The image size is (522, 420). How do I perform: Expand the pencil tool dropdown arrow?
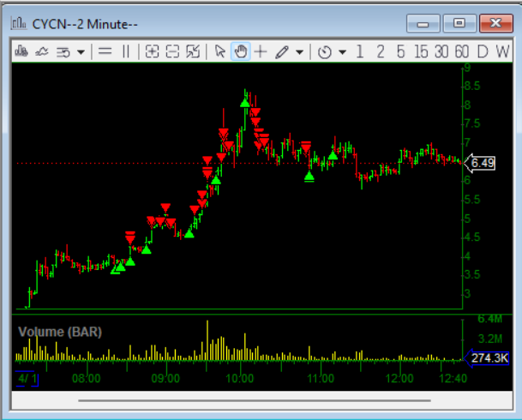(299, 52)
